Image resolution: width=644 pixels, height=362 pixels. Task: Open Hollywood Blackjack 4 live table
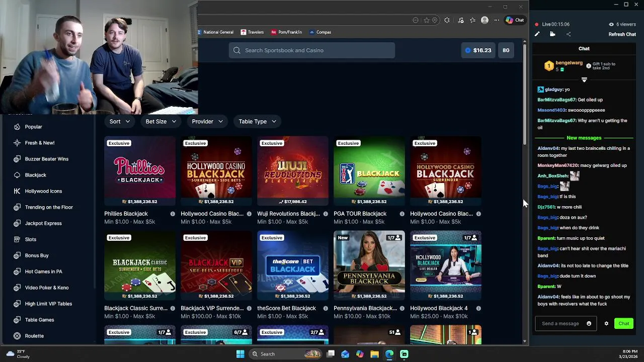pos(446,265)
